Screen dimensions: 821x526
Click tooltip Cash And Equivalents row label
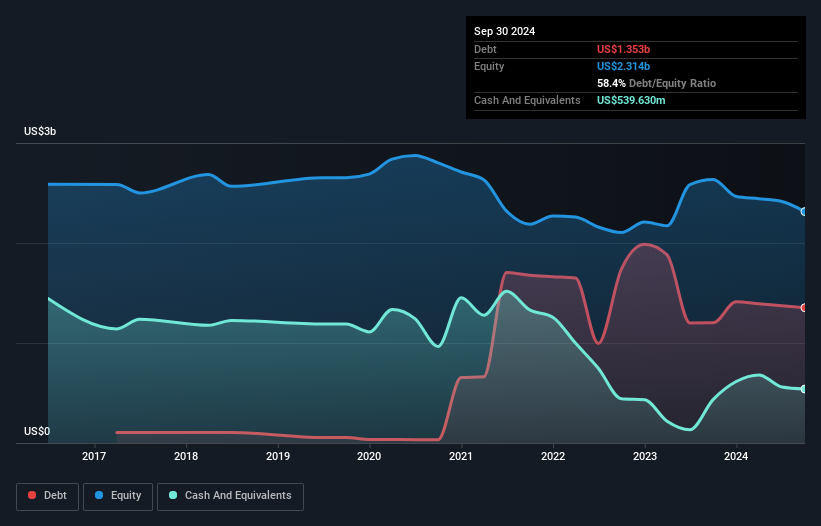pos(527,100)
